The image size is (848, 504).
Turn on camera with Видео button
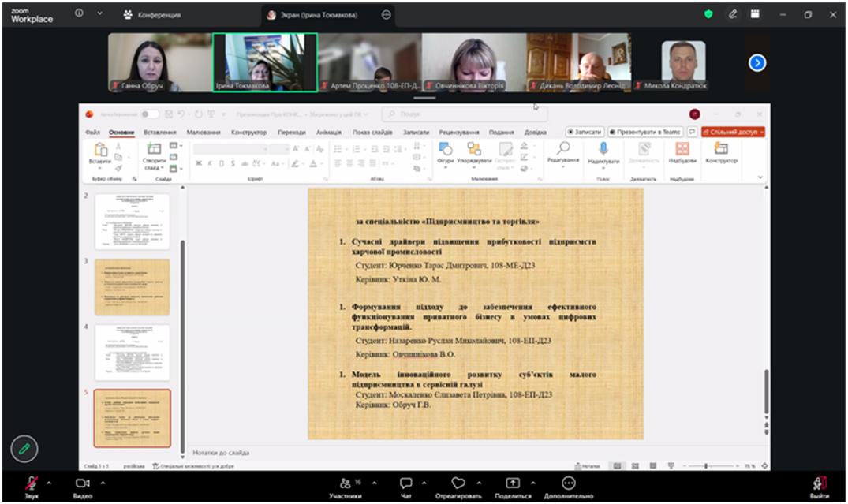[83, 483]
